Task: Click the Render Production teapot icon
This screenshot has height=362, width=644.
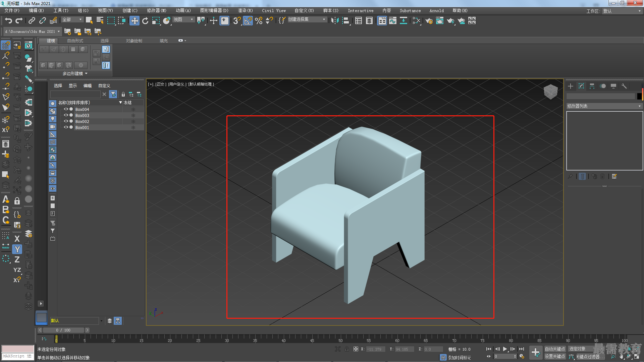Action: click(450, 21)
